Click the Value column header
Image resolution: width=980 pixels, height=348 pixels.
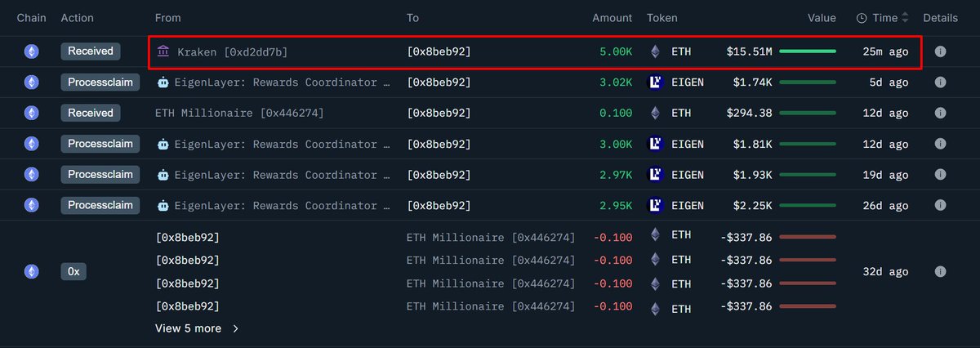pyautogui.click(x=822, y=18)
